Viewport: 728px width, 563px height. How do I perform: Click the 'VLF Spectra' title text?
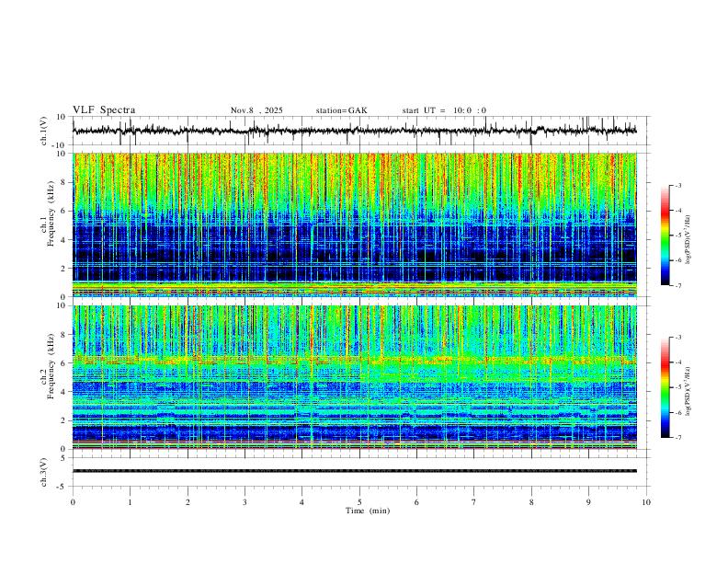[104, 110]
